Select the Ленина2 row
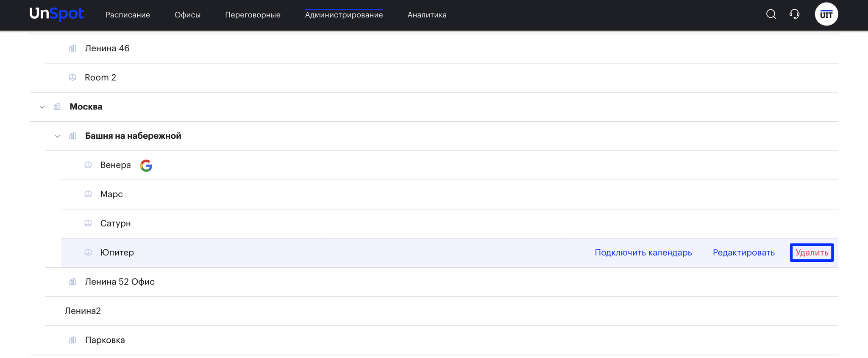 click(x=442, y=311)
